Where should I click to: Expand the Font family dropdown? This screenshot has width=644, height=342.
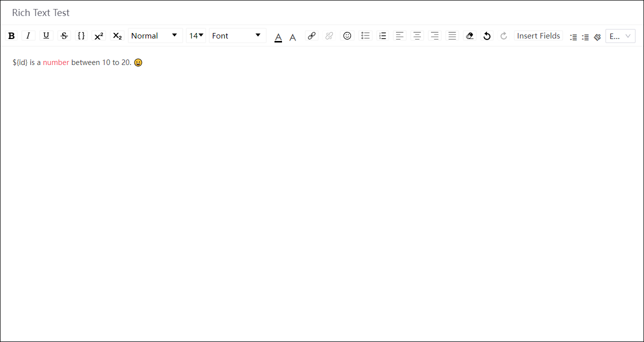pyautogui.click(x=237, y=36)
